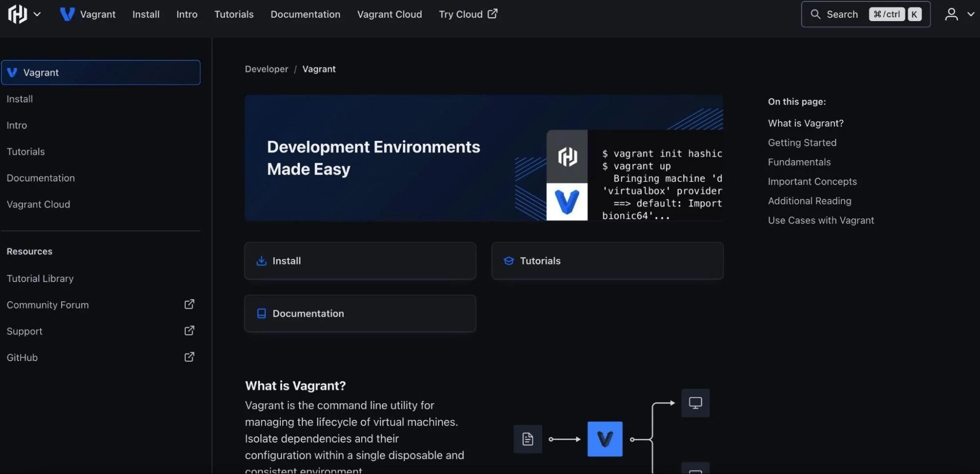Click the Tutorials card button
Image resolution: width=980 pixels, height=474 pixels.
[607, 261]
